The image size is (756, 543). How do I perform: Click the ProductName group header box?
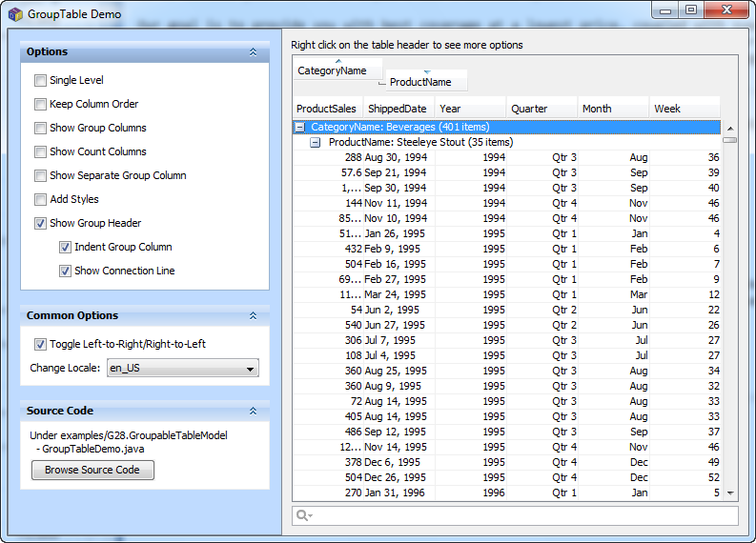click(x=427, y=81)
